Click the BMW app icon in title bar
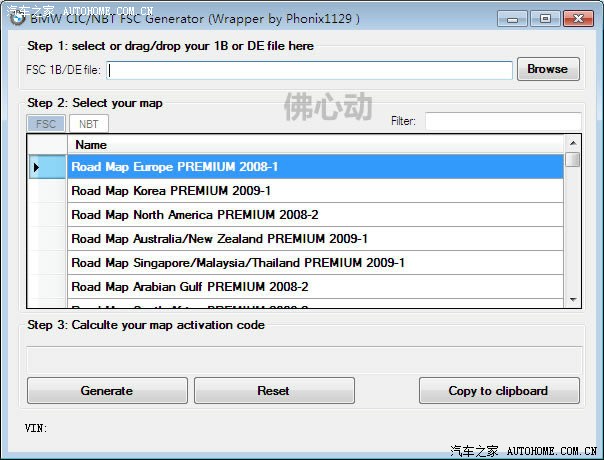The image size is (604, 460). pos(17,17)
